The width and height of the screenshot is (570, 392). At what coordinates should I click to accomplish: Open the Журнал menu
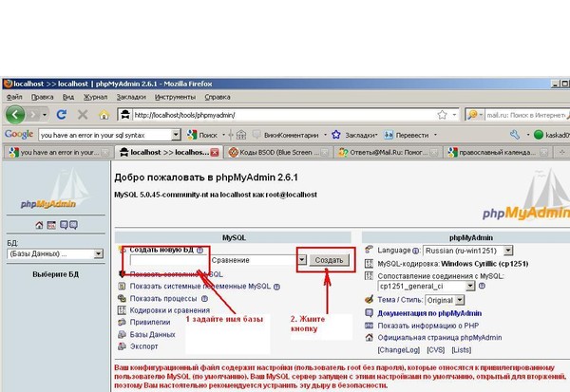click(96, 97)
